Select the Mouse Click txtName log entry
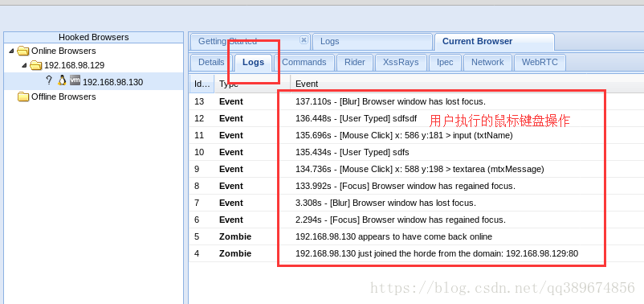 [417, 135]
